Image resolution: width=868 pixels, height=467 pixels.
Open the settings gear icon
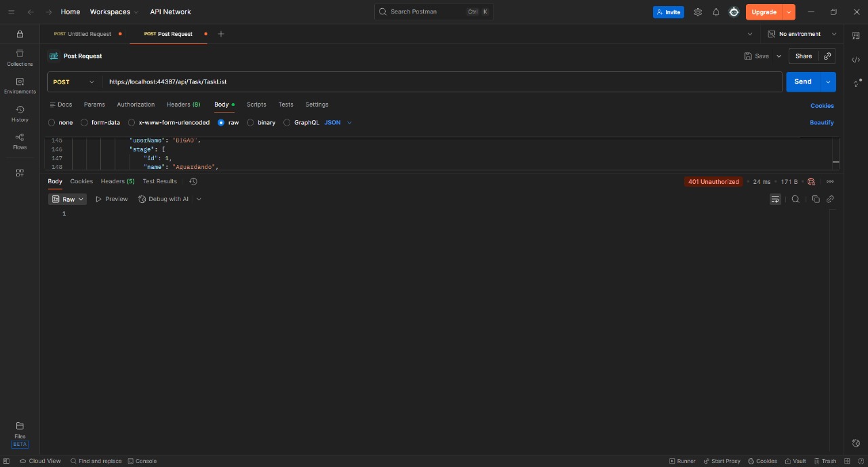[698, 12]
